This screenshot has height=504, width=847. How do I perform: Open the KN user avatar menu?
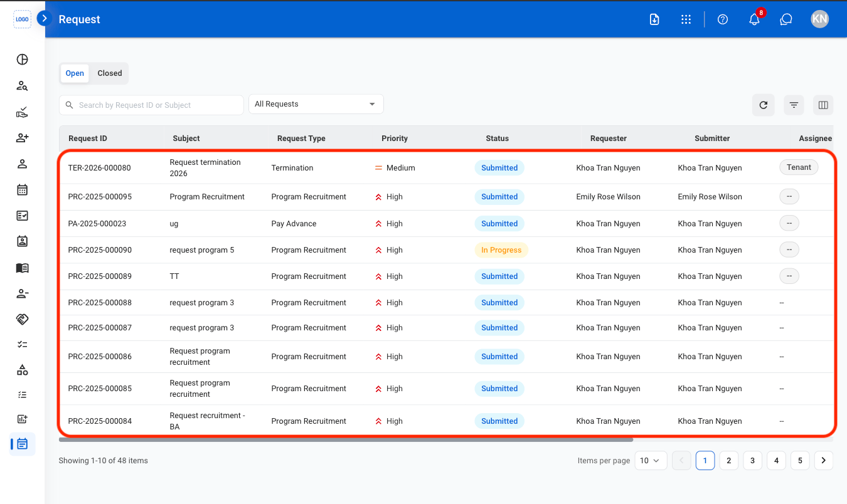click(x=819, y=19)
